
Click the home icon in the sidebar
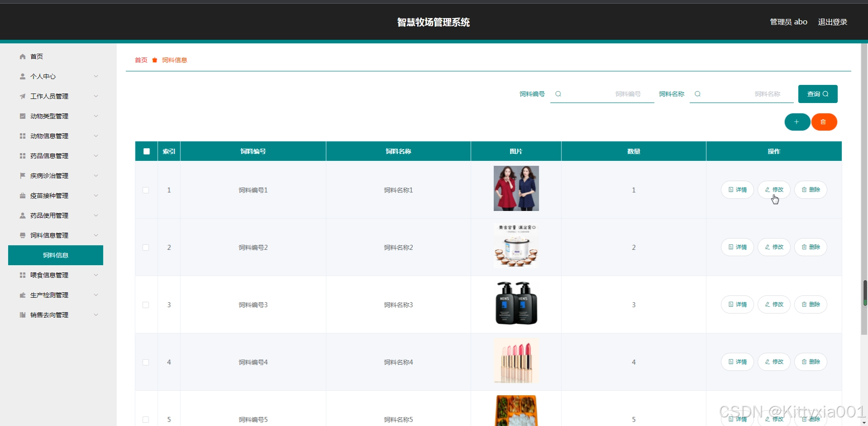point(23,56)
